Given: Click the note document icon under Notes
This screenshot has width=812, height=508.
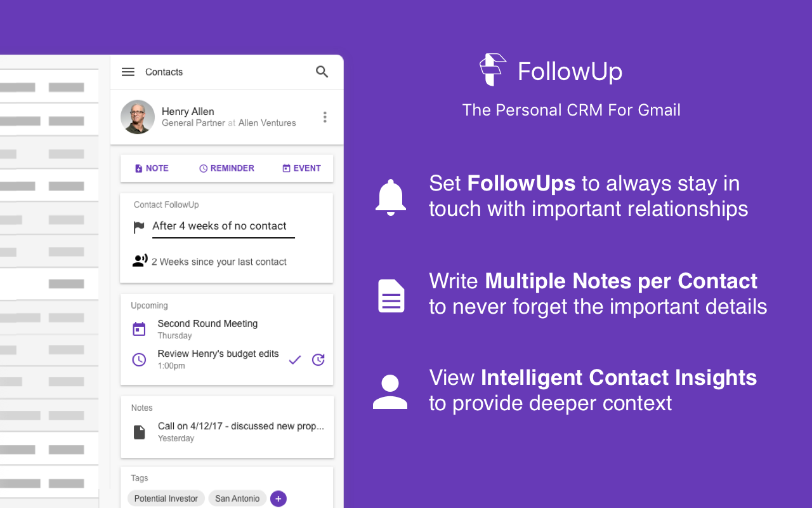Looking at the screenshot, I should pos(139,432).
